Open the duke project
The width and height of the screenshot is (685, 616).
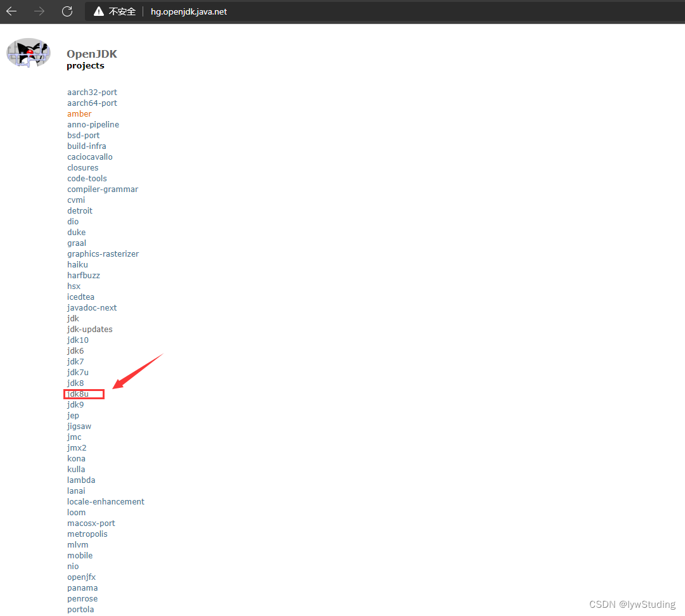pyautogui.click(x=77, y=233)
